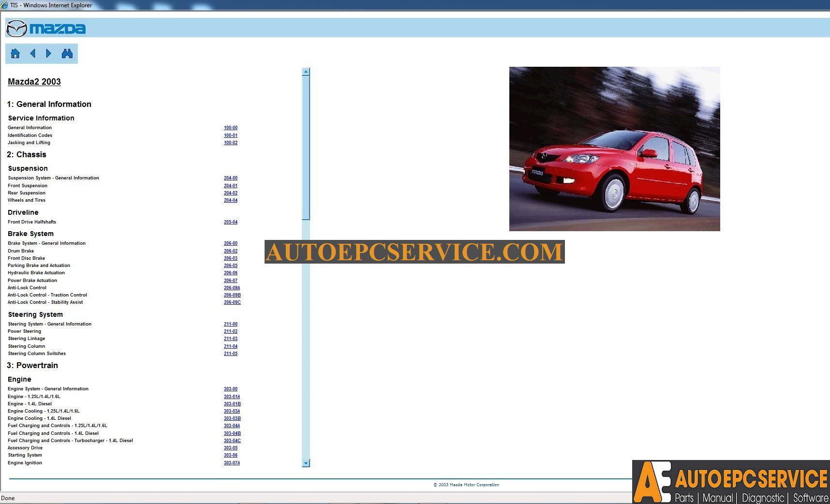Open section link 206-00
The width and height of the screenshot is (830, 504).
coord(231,243)
